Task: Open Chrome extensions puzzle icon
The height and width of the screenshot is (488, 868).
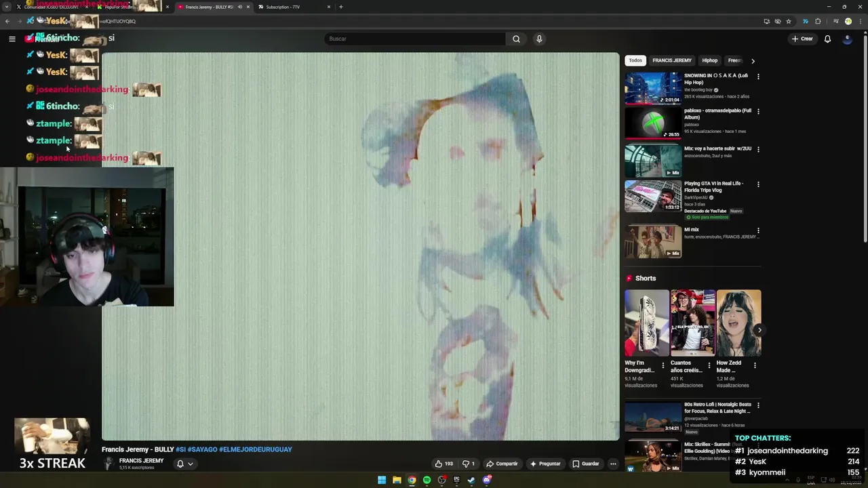Action: click(x=818, y=21)
